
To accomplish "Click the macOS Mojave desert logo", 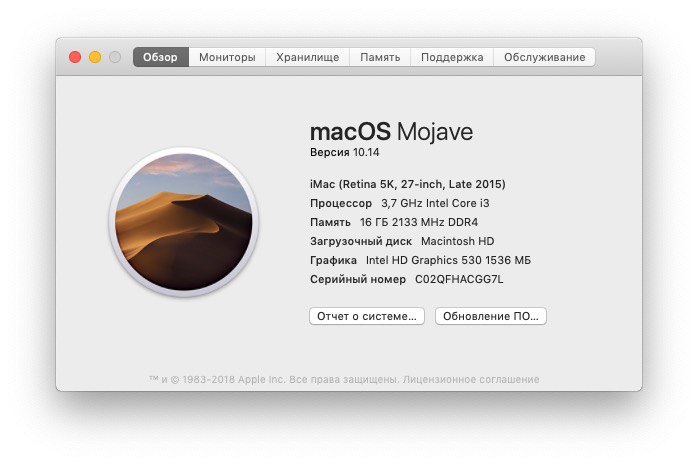I will point(184,222).
